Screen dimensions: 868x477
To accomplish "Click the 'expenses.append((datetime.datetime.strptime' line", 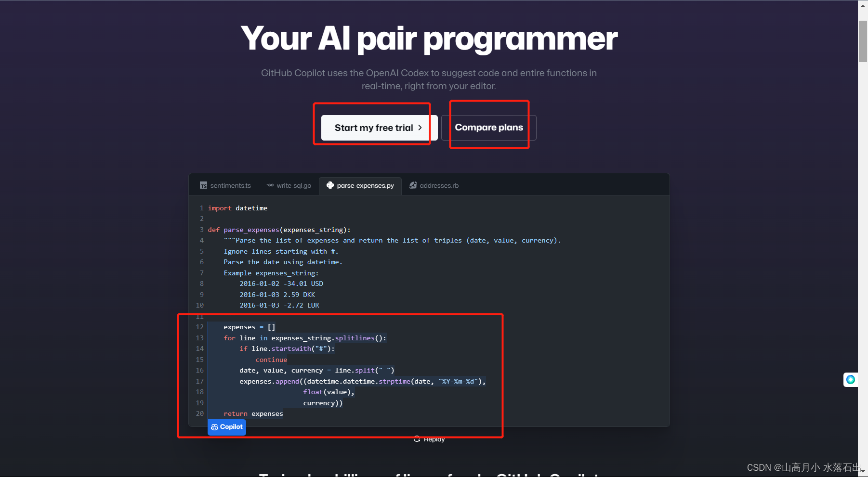I will tap(363, 381).
